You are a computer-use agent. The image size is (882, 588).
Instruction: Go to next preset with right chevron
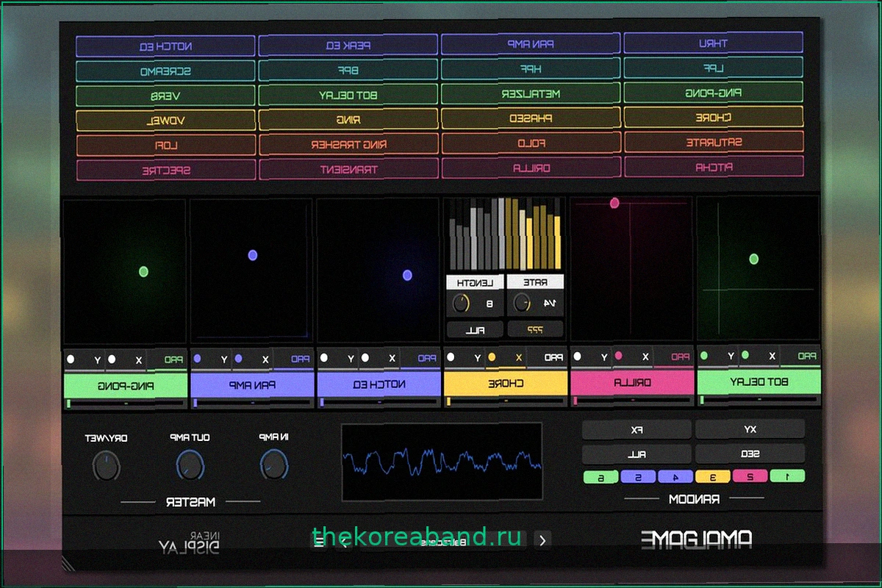542,540
